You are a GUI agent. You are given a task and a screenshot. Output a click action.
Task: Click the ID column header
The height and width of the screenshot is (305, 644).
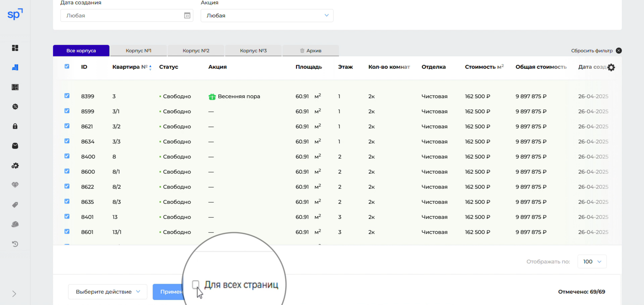tap(84, 67)
